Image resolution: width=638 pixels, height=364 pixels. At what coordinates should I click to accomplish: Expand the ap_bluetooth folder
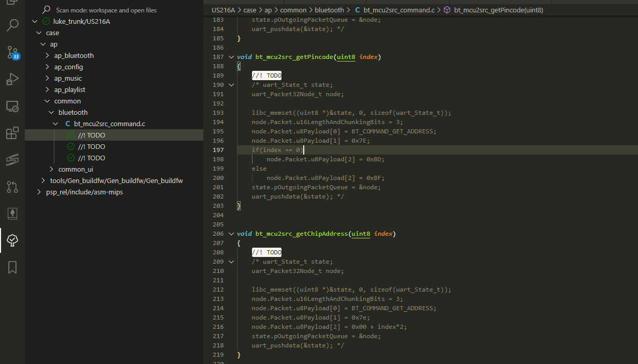[x=47, y=55]
